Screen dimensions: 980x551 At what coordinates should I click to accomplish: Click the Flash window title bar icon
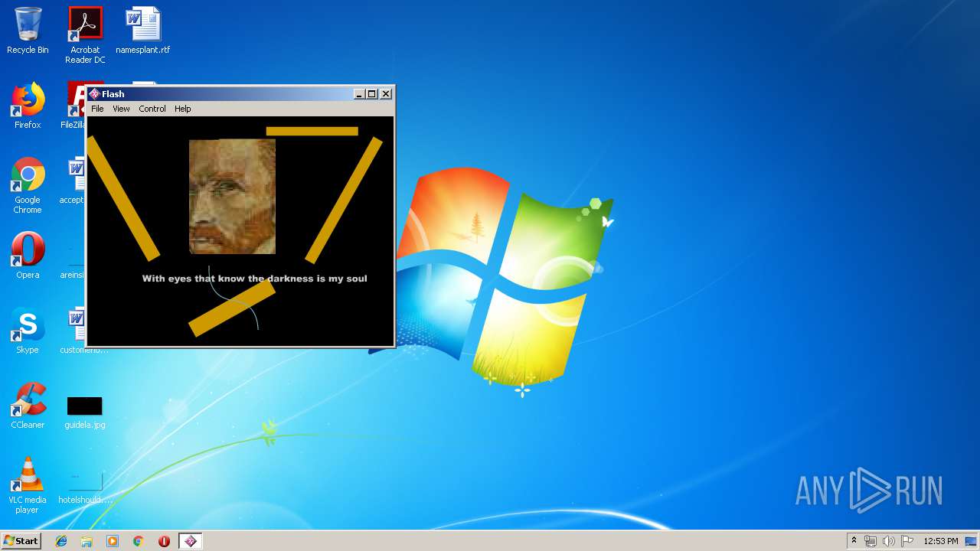(94, 94)
